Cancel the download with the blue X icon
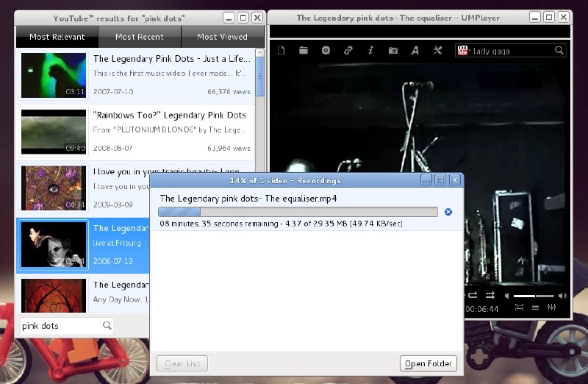588x384 pixels. (x=448, y=212)
